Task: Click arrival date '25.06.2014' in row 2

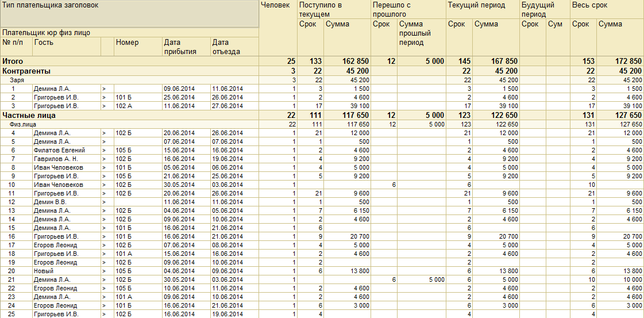Action: pos(186,97)
